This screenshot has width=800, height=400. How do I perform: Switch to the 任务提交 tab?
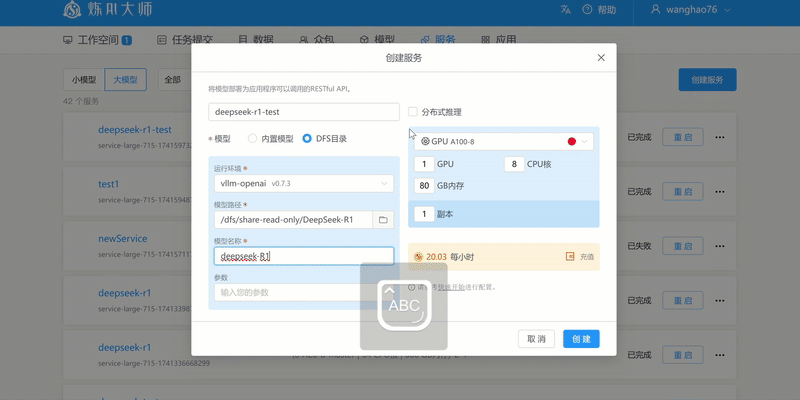[x=185, y=40]
